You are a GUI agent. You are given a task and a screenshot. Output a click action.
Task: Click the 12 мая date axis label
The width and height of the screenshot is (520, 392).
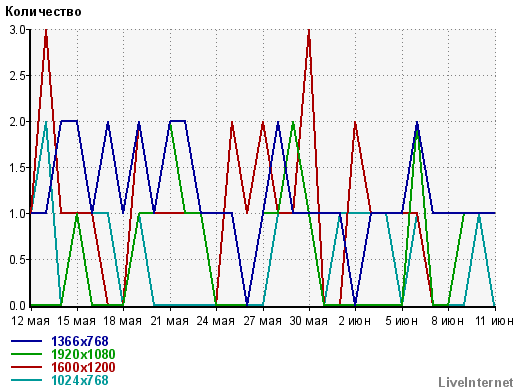pos(30,321)
